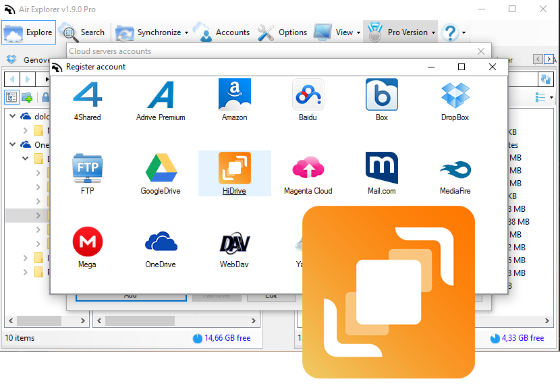Screen dimensions: 560x392
Task: Open Options settings
Action: pos(282,32)
